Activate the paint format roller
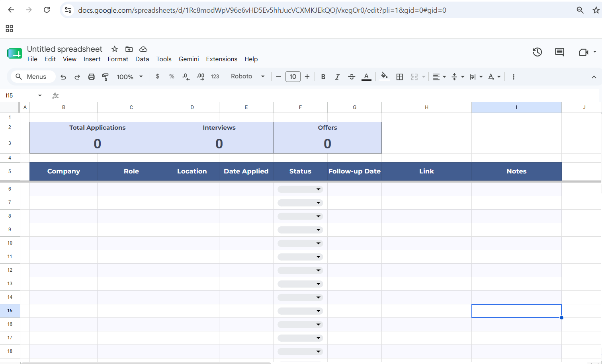This screenshot has width=602, height=364. click(x=106, y=77)
